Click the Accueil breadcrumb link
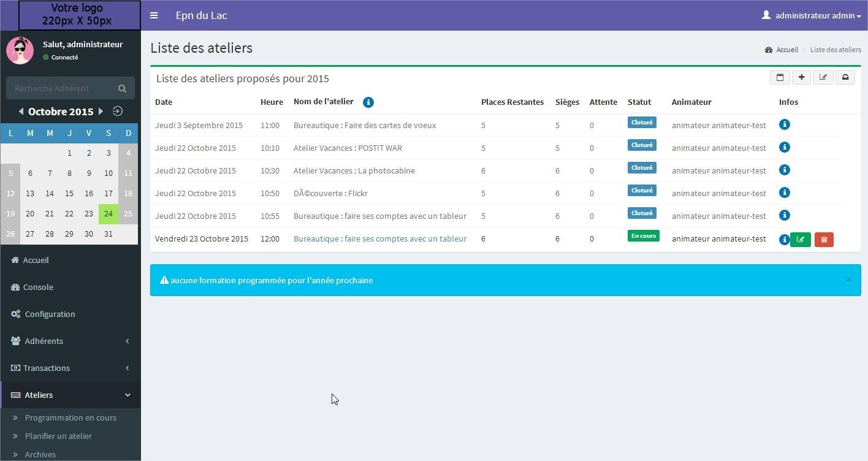Image resolution: width=868 pixels, height=461 pixels. (x=786, y=50)
